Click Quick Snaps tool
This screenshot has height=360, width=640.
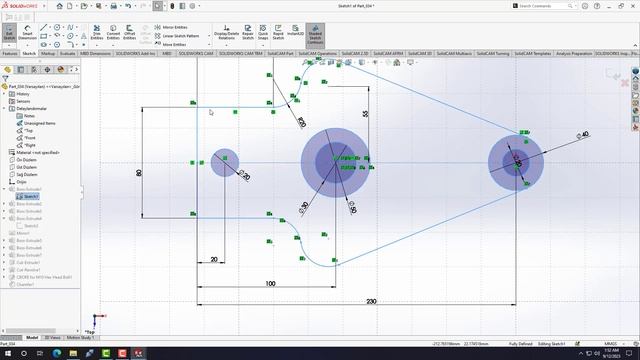[x=263, y=32]
